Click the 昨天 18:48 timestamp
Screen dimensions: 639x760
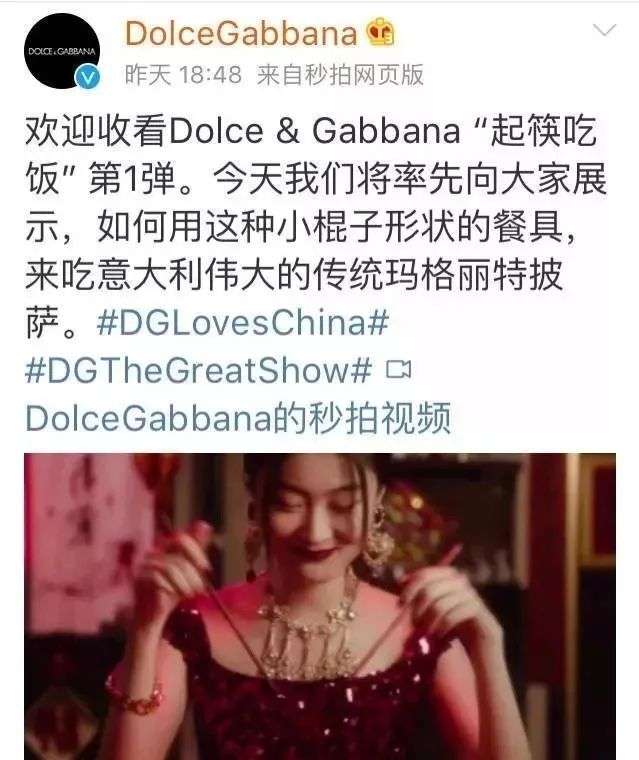(x=183, y=75)
